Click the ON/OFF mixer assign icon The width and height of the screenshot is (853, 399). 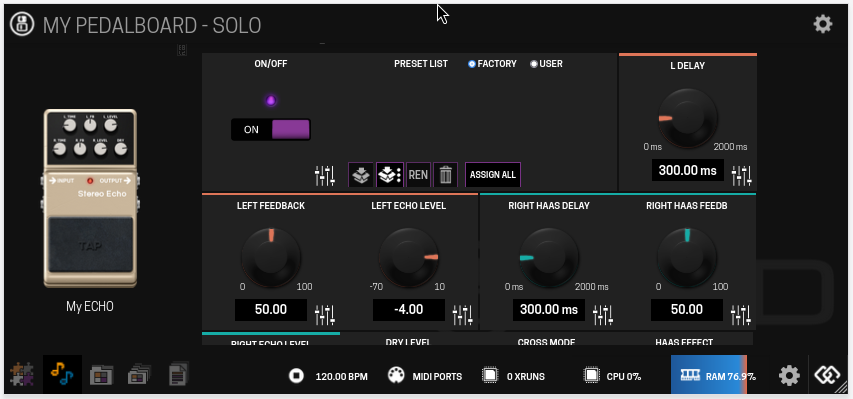point(325,175)
